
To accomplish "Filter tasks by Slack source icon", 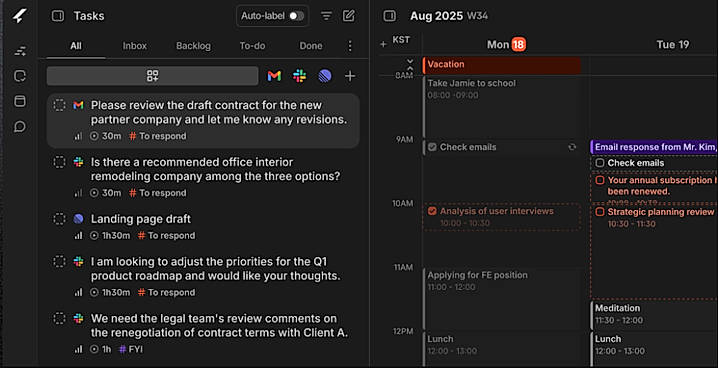I will [x=299, y=76].
